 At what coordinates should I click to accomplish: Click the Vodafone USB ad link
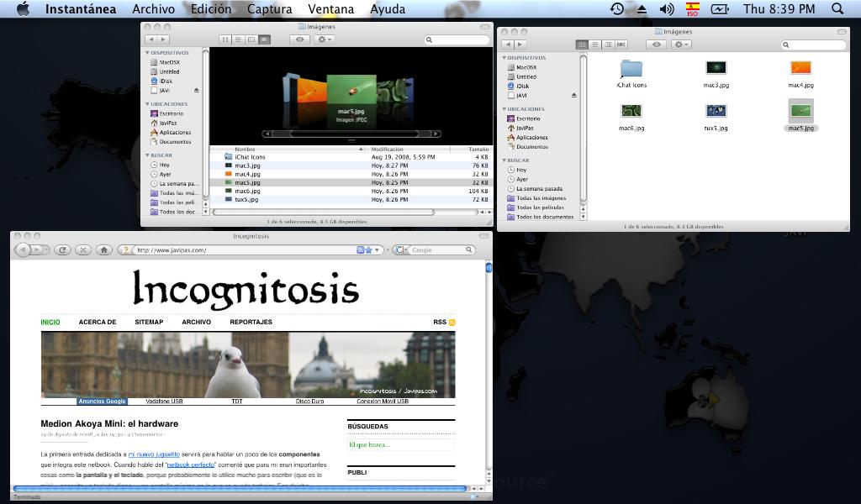click(164, 402)
